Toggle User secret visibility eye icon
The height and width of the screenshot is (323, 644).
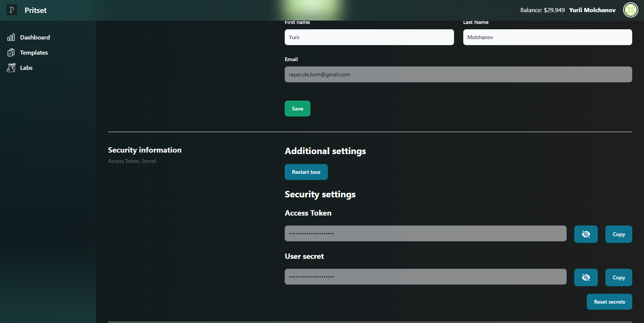[586, 277]
